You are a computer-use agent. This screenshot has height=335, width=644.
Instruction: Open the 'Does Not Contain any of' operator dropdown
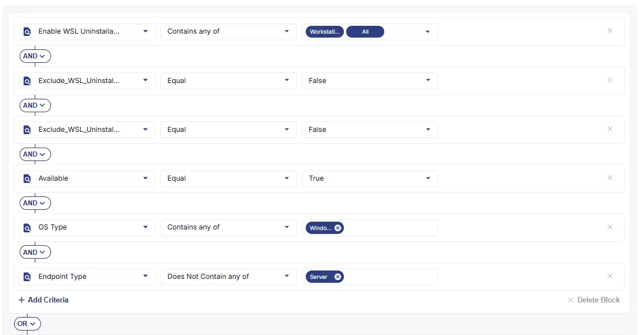tap(228, 277)
